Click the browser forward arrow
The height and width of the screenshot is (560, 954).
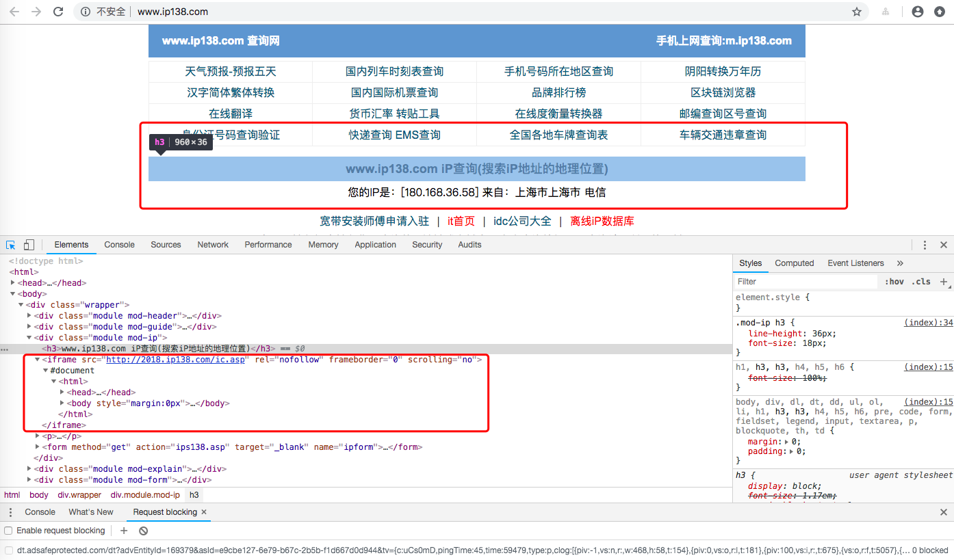pos(36,12)
